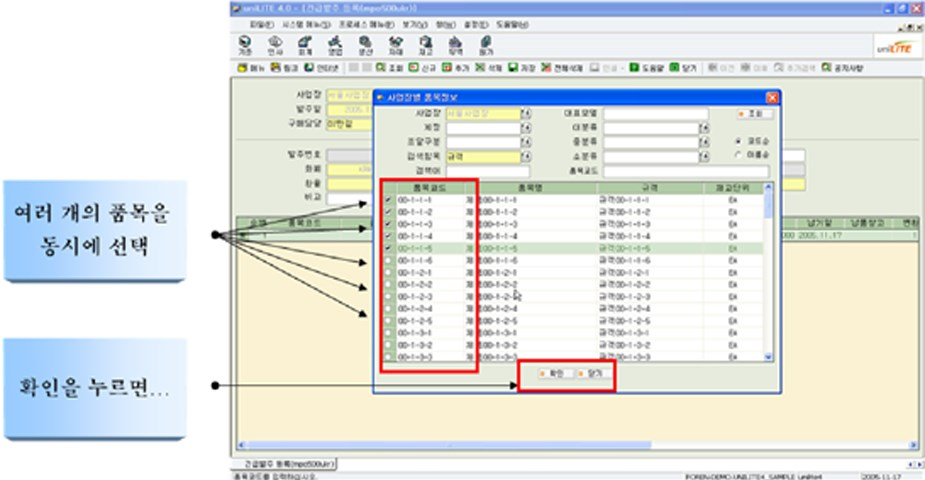This screenshot has width=925, height=480.
Task: Click the 검색어 input field
Action: (x=488, y=171)
